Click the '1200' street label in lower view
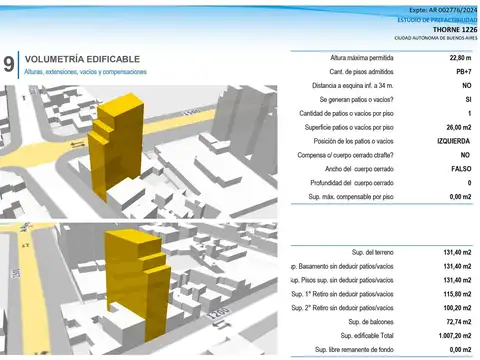Screen dimensions: 480x360 tap(218, 313)
